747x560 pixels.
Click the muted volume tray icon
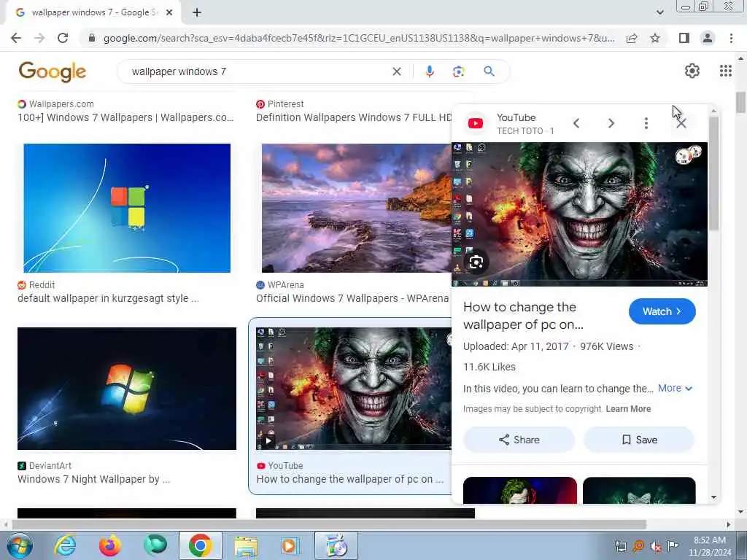[x=656, y=546]
